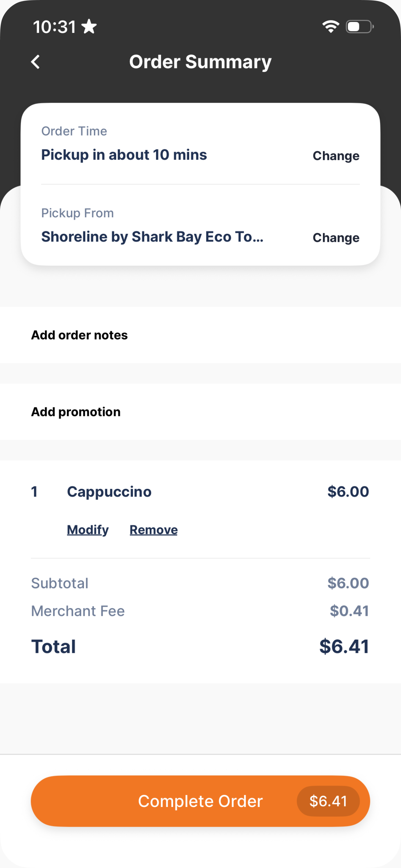Tap the Order Summary title
The image size is (401, 868).
click(200, 62)
